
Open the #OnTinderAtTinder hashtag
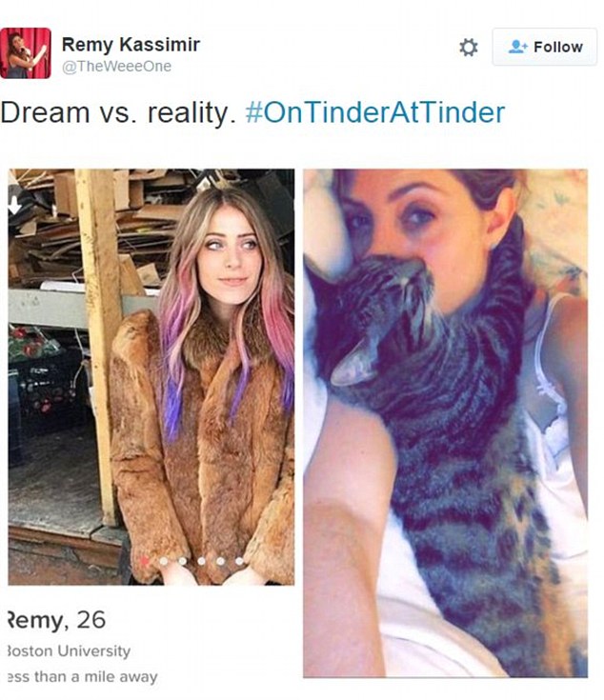point(375,112)
